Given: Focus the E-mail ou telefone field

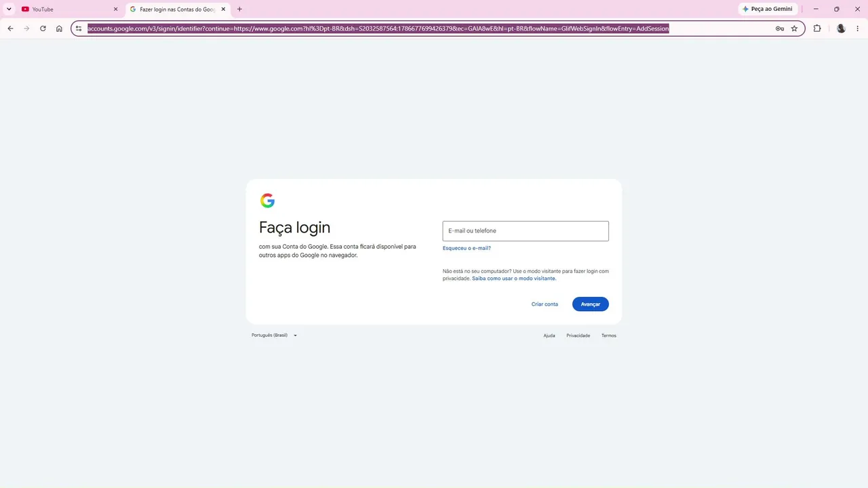Looking at the screenshot, I should [x=526, y=231].
